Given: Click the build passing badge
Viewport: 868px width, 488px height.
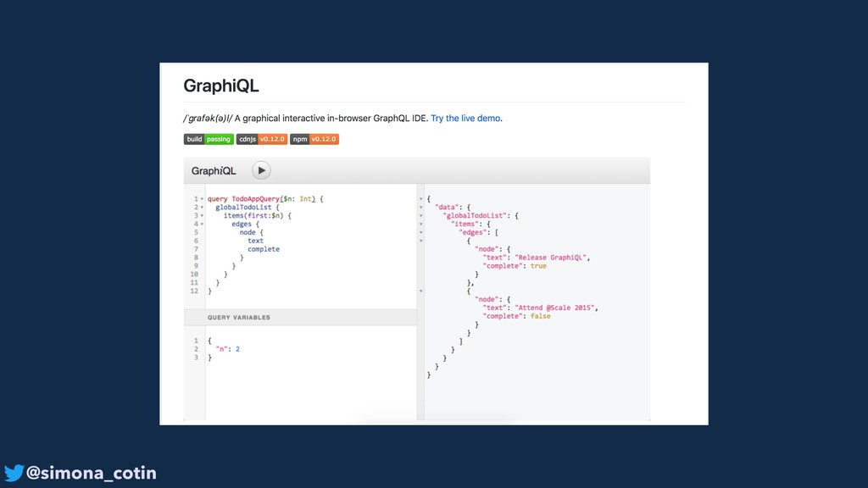Looking at the screenshot, I should coord(209,140).
